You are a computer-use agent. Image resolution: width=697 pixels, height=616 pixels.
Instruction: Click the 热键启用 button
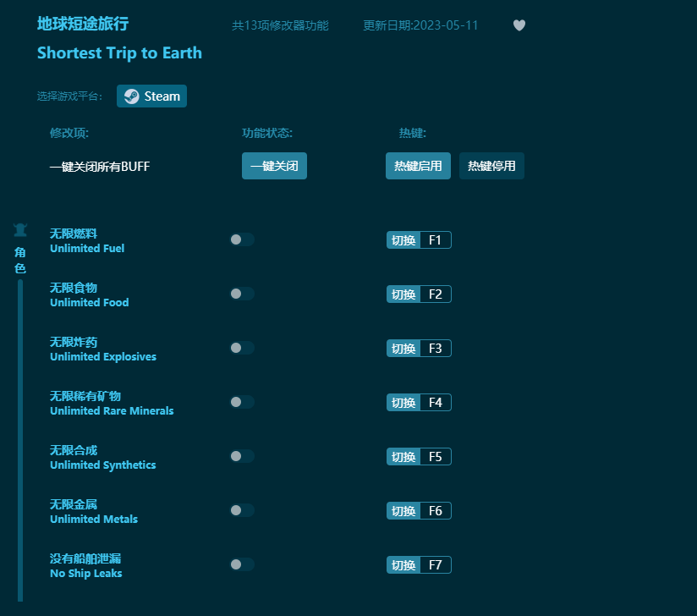pos(418,166)
